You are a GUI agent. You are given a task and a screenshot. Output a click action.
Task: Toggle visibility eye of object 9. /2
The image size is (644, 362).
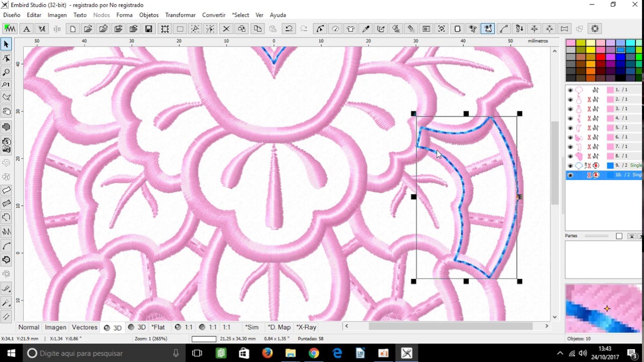tap(570, 166)
